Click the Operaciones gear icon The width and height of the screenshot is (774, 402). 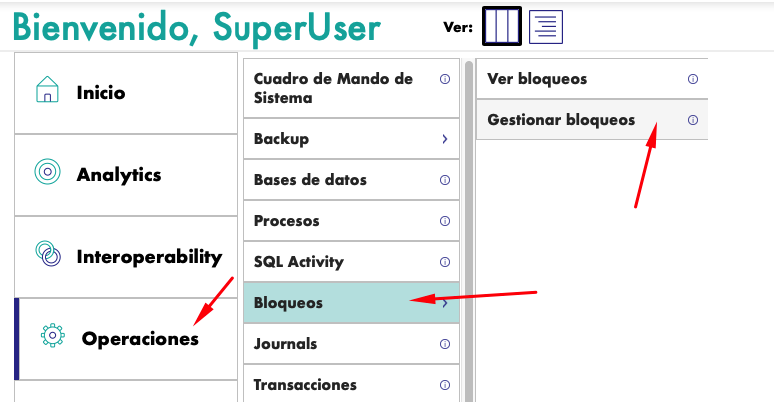click(x=52, y=337)
